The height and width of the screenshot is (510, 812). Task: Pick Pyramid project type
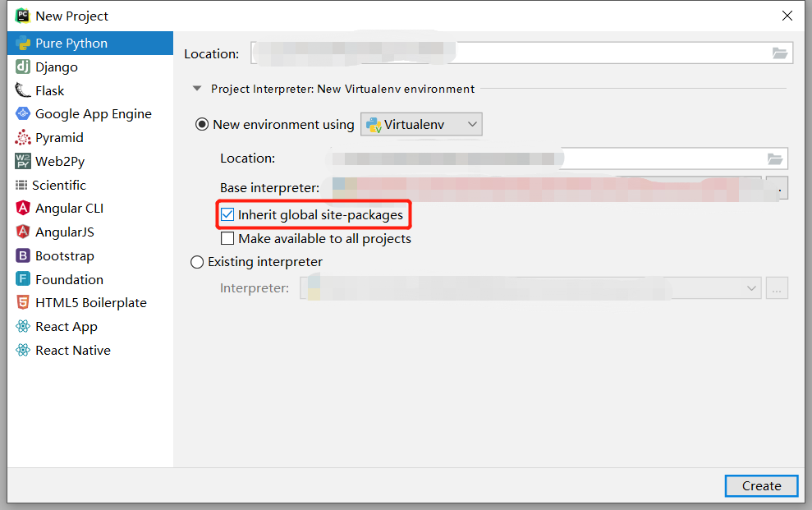pyautogui.click(x=90, y=138)
